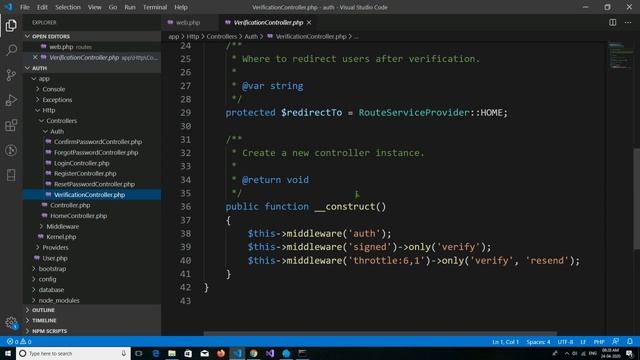Click the code minimap preview
Viewport: 640px width, 360px height.
[619, 55]
